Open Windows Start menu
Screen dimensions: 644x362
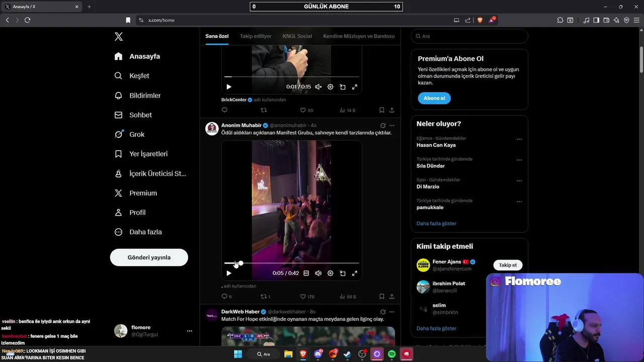[x=238, y=354]
